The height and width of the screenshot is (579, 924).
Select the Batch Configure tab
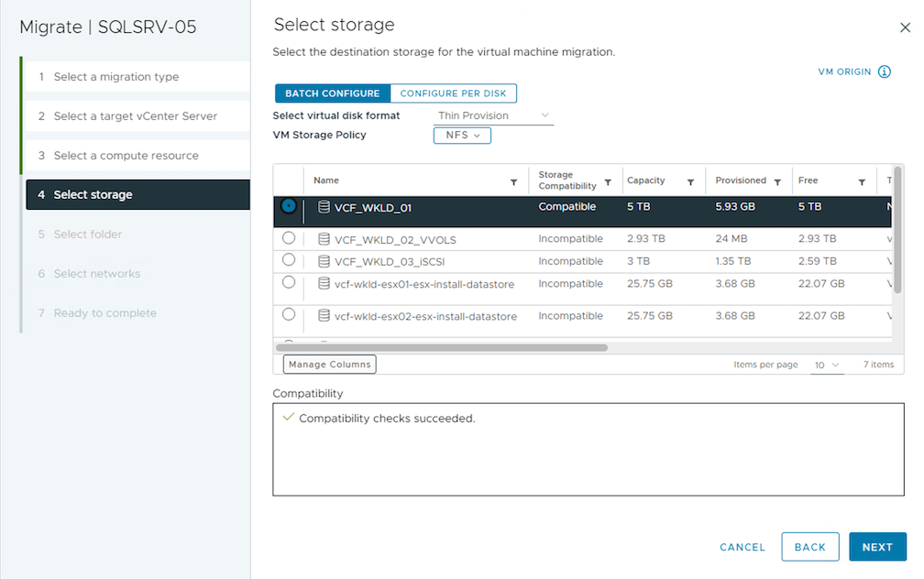332,93
